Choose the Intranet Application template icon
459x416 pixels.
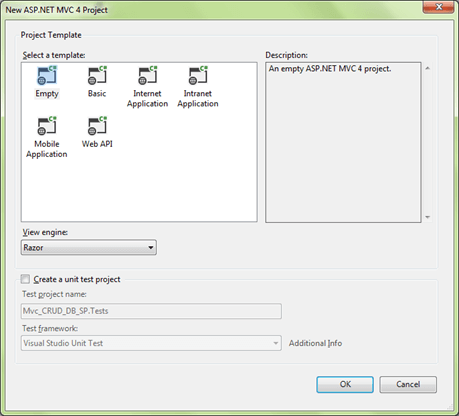tap(198, 75)
